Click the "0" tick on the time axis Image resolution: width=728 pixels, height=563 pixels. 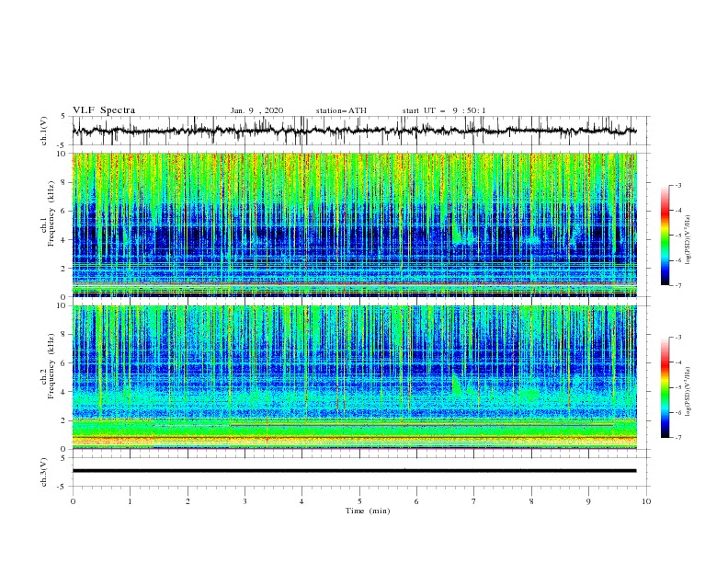coord(73,501)
